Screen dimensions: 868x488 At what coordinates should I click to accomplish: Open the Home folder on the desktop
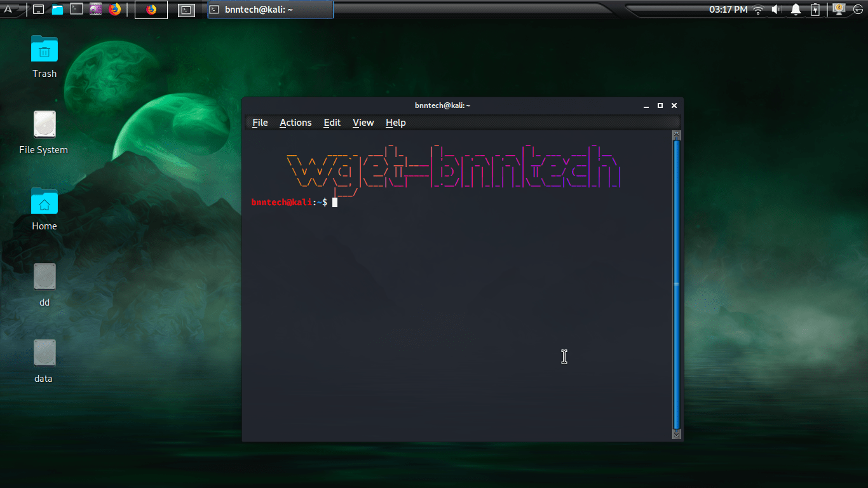click(x=44, y=203)
